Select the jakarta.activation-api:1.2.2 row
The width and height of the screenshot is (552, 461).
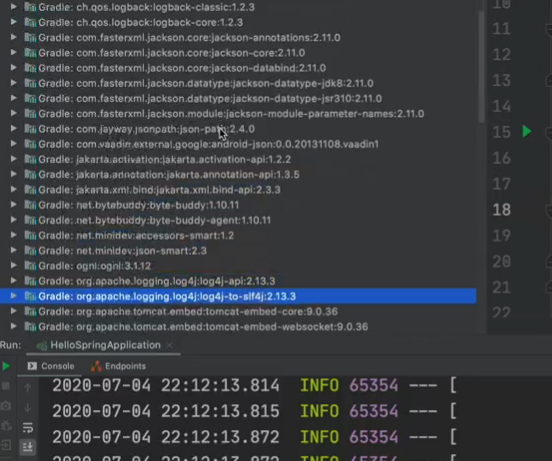point(238,159)
